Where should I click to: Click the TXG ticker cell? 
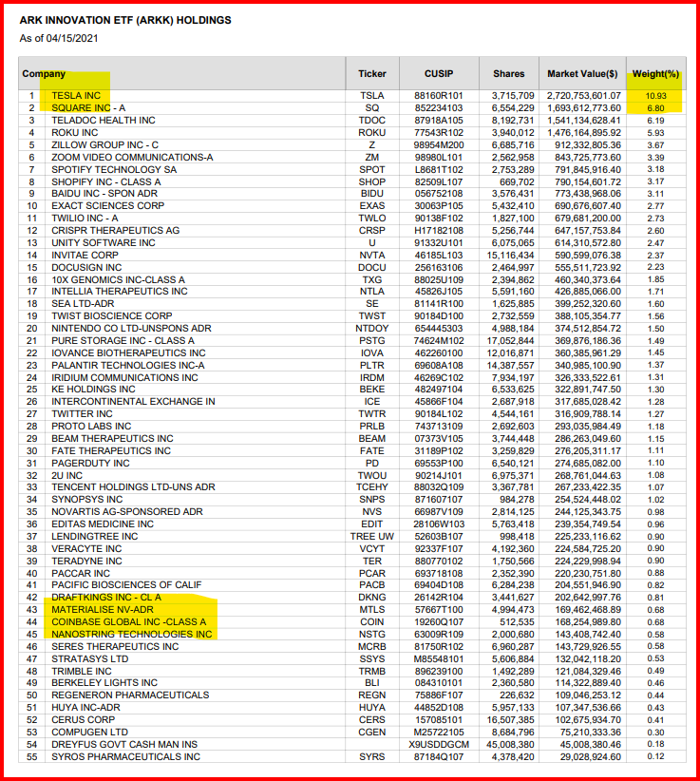[x=372, y=280]
